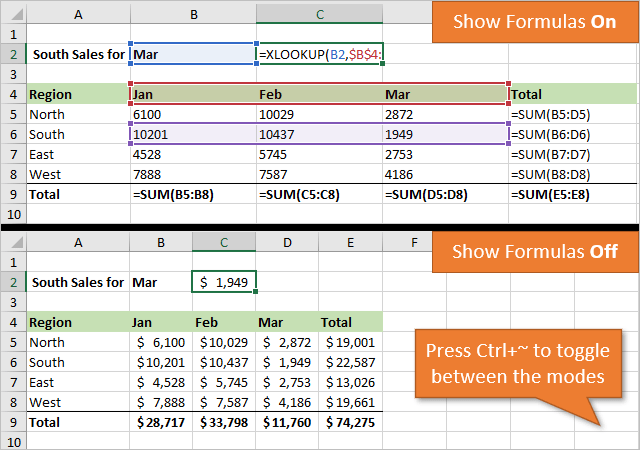Select the =SUM(C5:C8) formula cell
Screen dimensions: 640x450
tap(319, 195)
